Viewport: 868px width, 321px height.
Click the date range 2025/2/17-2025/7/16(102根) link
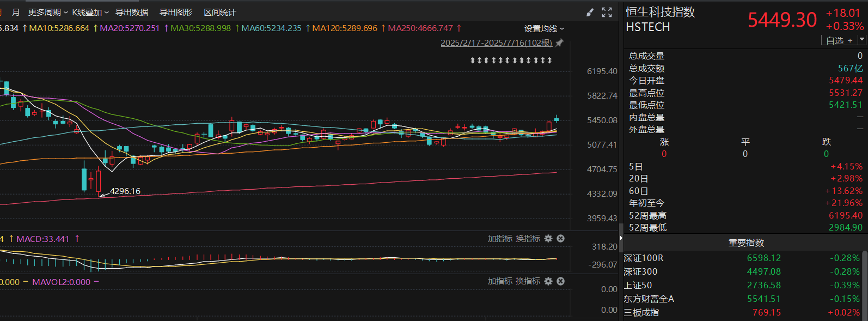496,43
